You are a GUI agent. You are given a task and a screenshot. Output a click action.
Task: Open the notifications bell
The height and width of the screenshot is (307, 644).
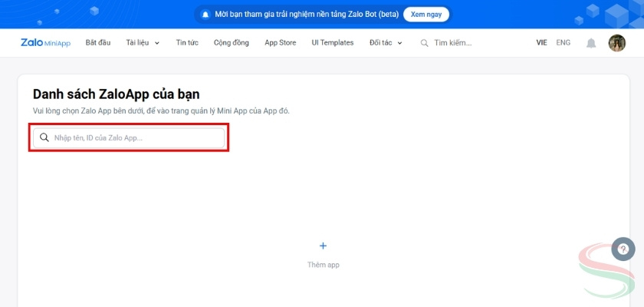tap(591, 43)
